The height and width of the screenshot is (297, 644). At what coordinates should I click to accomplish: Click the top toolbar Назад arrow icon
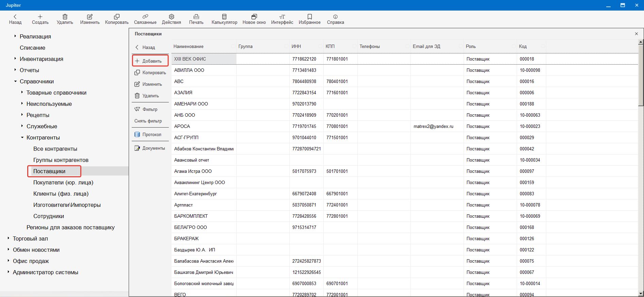pyautogui.click(x=15, y=16)
